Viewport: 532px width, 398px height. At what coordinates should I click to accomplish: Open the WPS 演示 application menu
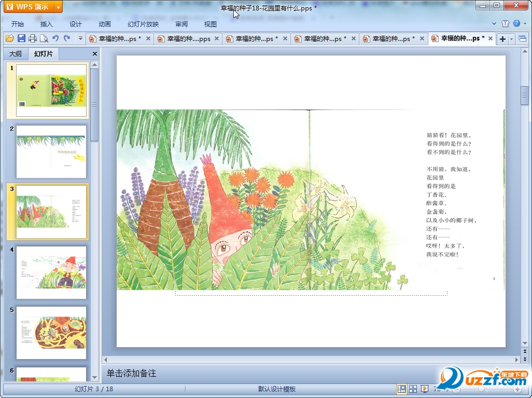(29, 7)
